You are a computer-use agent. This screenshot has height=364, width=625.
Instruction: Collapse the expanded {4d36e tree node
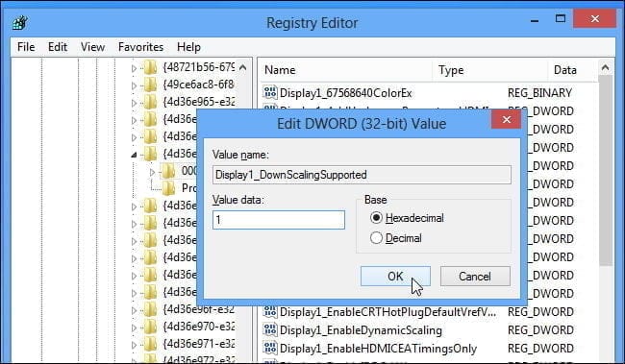tap(134, 155)
